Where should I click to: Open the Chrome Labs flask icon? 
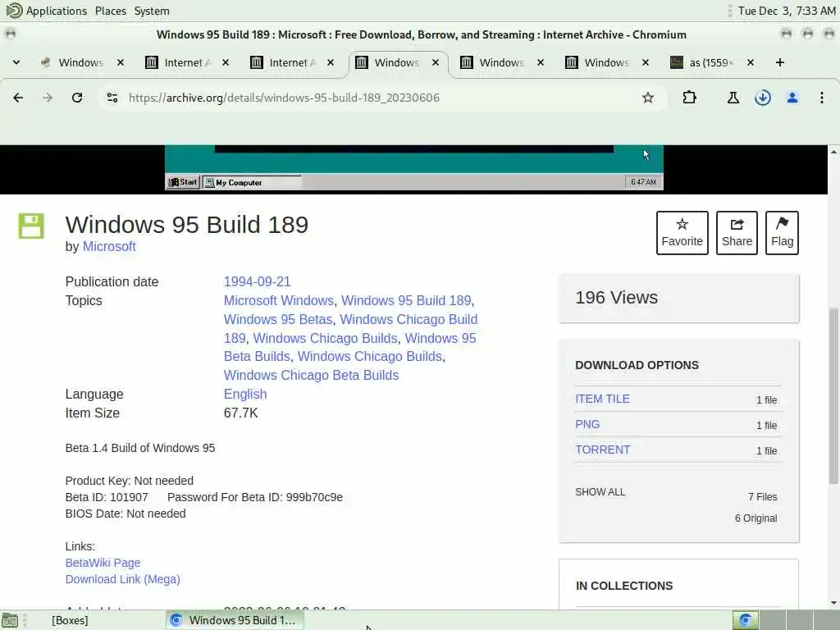(733, 98)
